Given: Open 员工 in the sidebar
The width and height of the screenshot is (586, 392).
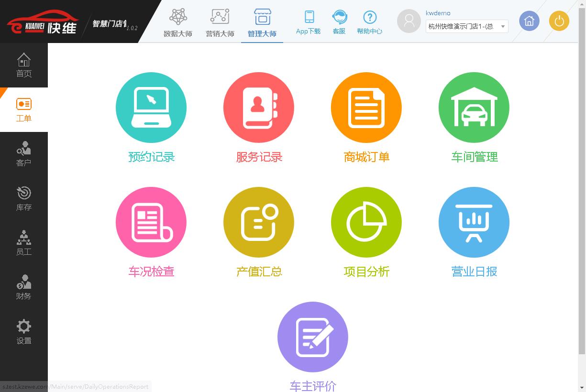Looking at the screenshot, I should [x=24, y=243].
